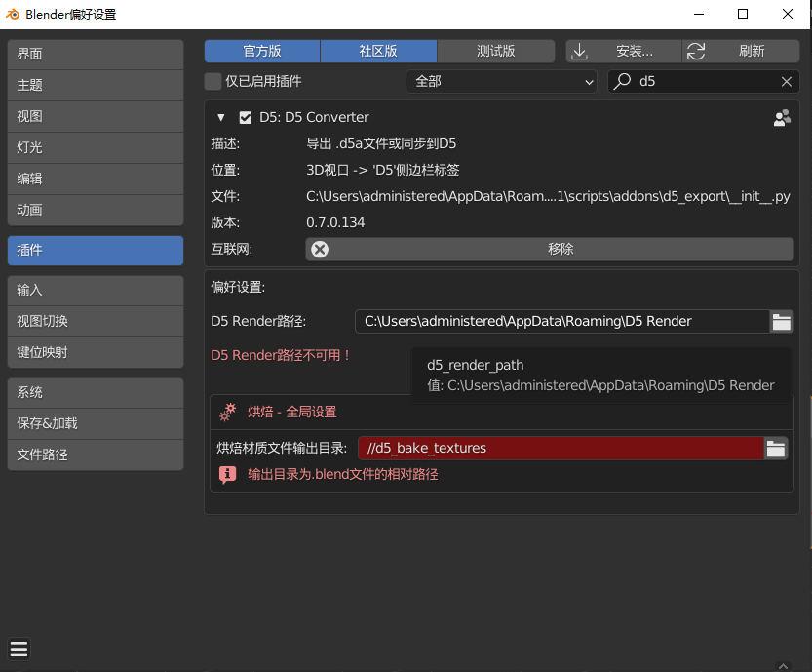The image size is (812, 672).
Task: Open the 系统 settings tab
Action: 96,393
